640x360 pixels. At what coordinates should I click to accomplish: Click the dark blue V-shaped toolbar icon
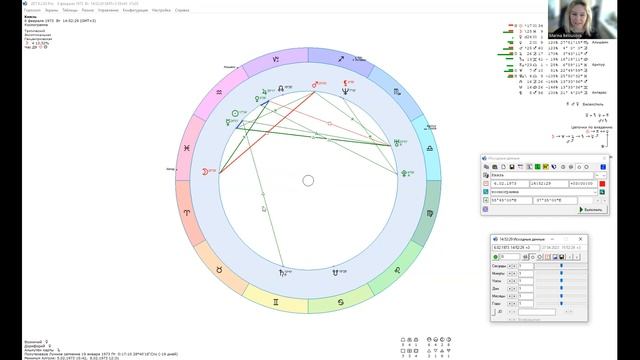click(x=554, y=167)
